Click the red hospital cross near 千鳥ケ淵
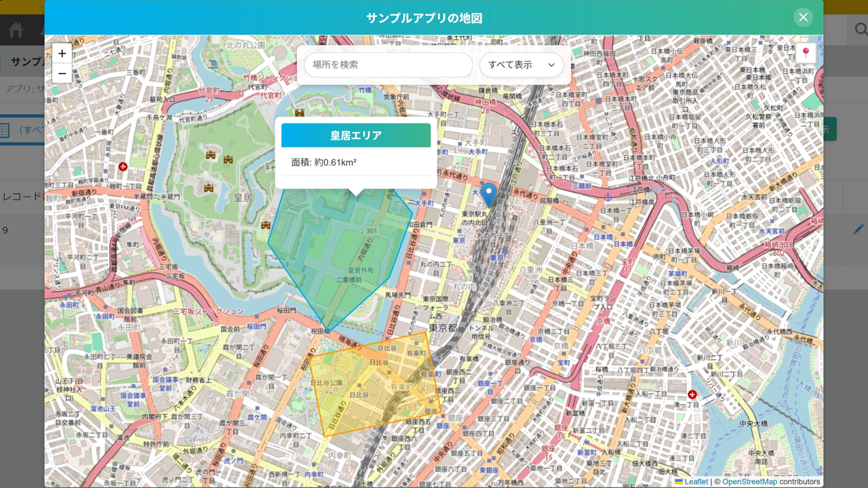Screen dimensions: 868x488 123,167
